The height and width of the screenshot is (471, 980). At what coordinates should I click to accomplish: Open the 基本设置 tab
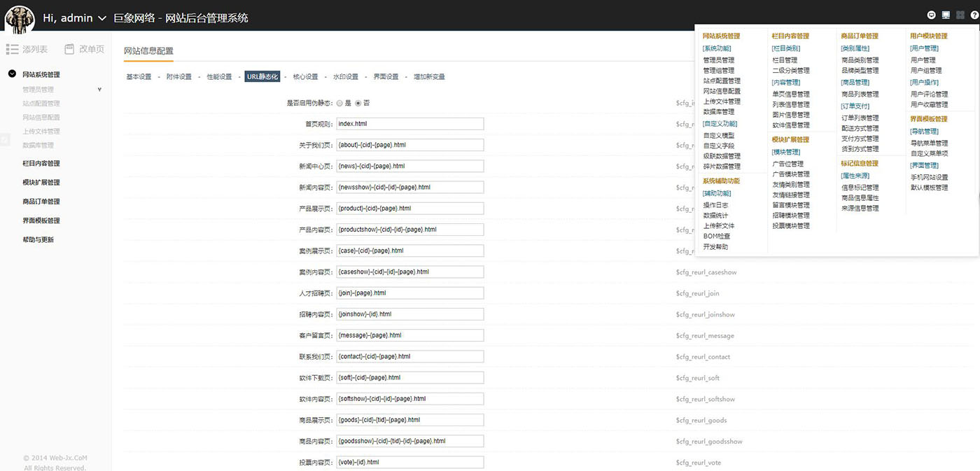pyautogui.click(x=139, y=77)
